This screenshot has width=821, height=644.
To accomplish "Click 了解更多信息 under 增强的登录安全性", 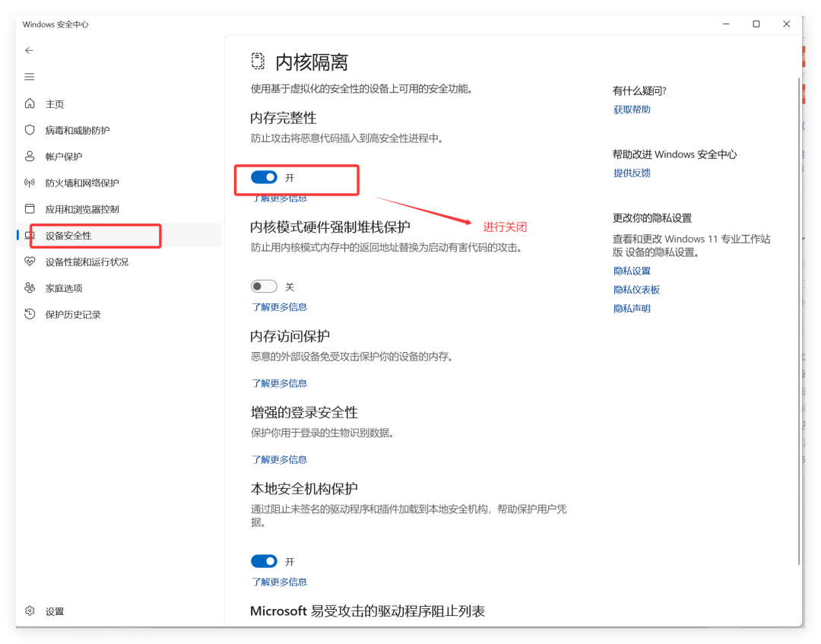I will pos(279,459).
